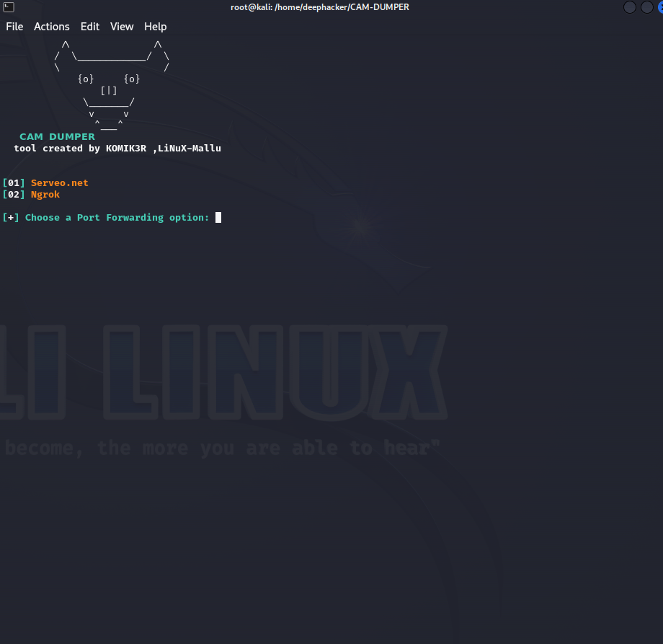Open the Edit menu
The height and width of the screenshot is (644, 663).
89,27
